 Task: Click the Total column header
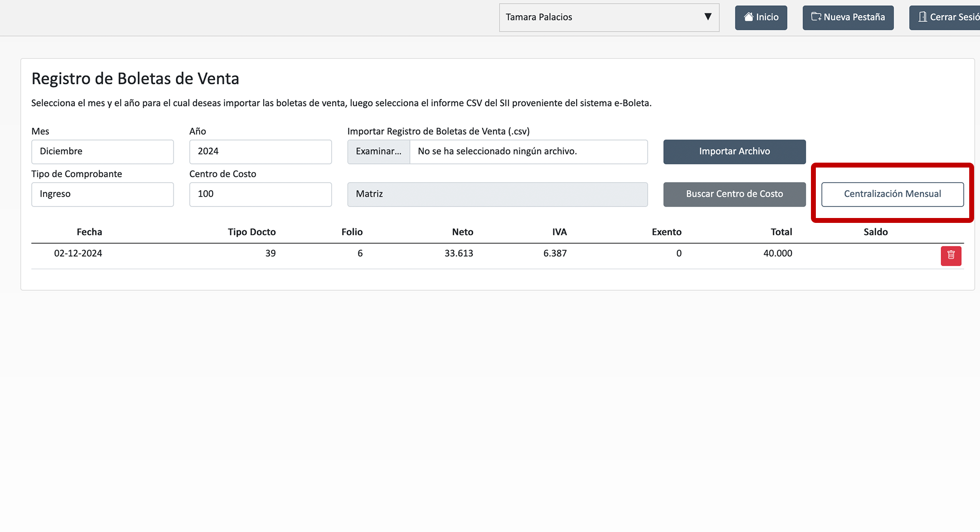(781, 232)
